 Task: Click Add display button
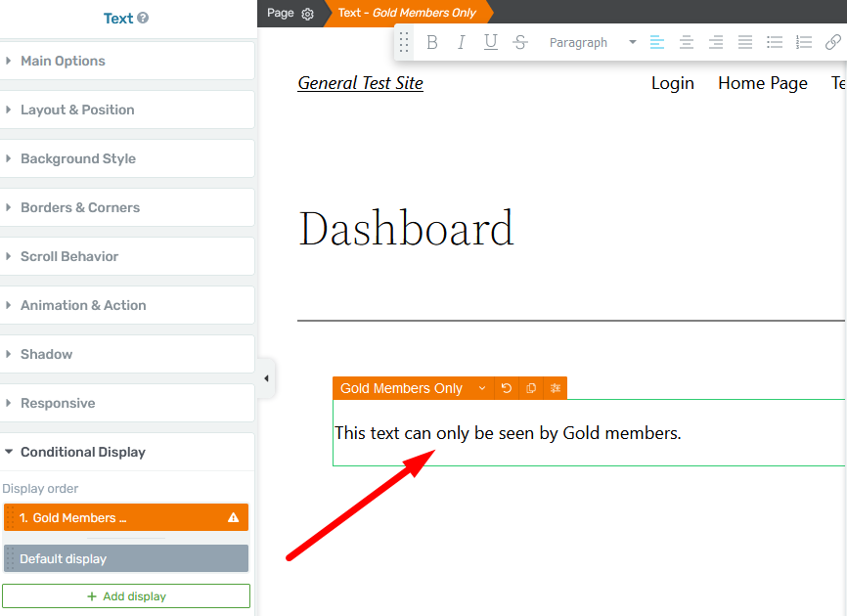pyautogui.click(x=126, y=596)
